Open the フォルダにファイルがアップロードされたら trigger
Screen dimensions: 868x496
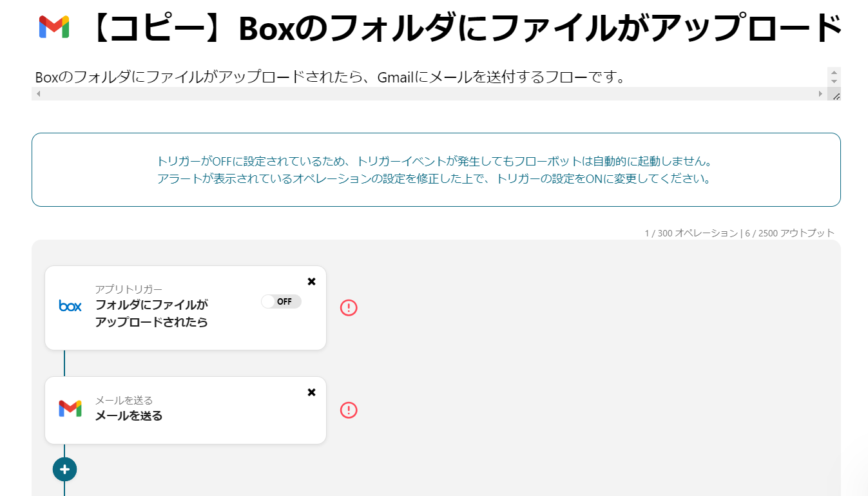[x=186, y=308]
